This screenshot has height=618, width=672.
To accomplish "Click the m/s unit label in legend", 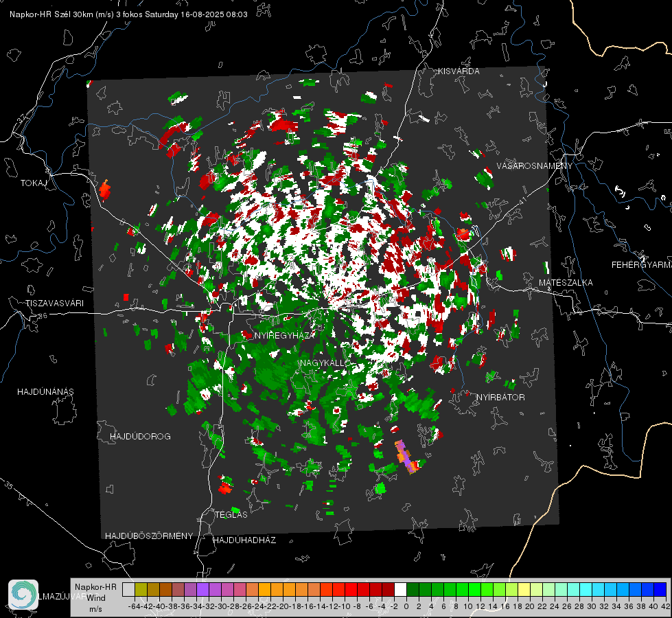I will pyautogui.click(x=95, y=609).
